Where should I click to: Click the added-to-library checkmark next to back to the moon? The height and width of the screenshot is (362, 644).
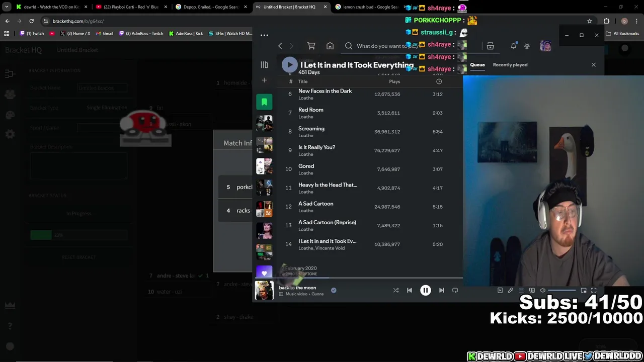click(x=334, y=290)
